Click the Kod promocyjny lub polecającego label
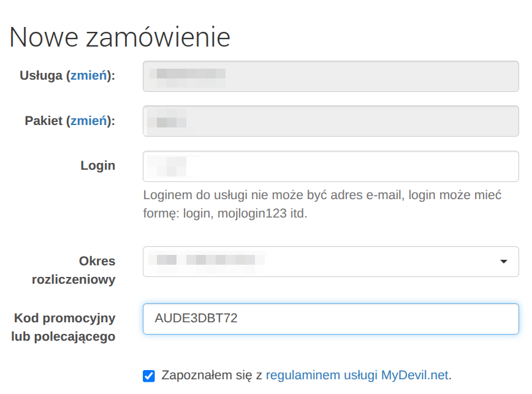The height and width of the screenshot is (394, 532). click(64, 327)
